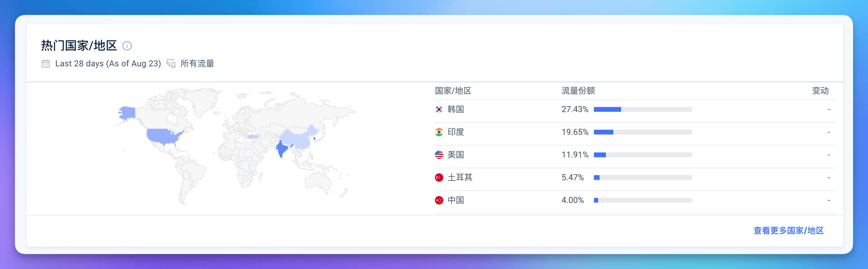Viewport: 868px width, 269px height.
Task: Open the 所有流量 traffic type selector
Action: click(x=198, y=63)
